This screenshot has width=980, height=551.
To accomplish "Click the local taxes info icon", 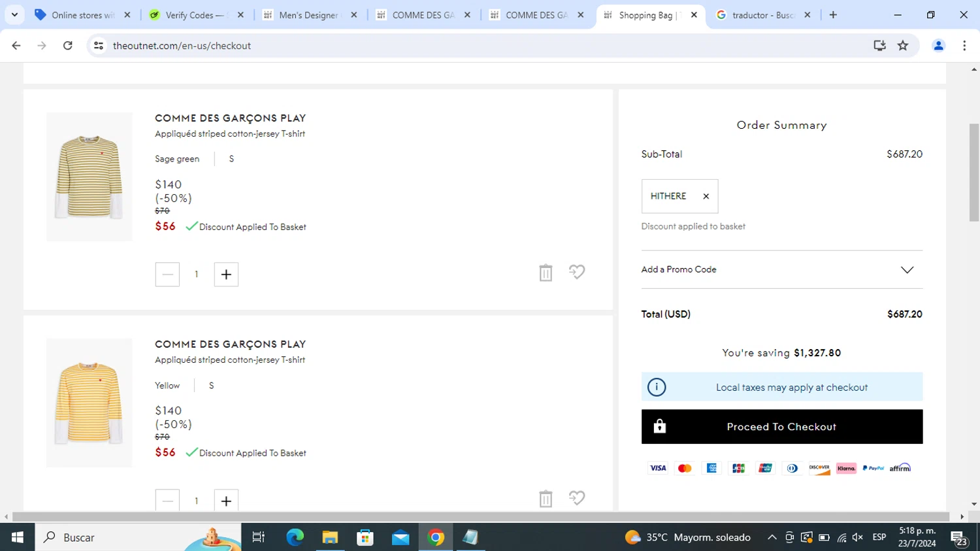I will coord(657,387).
